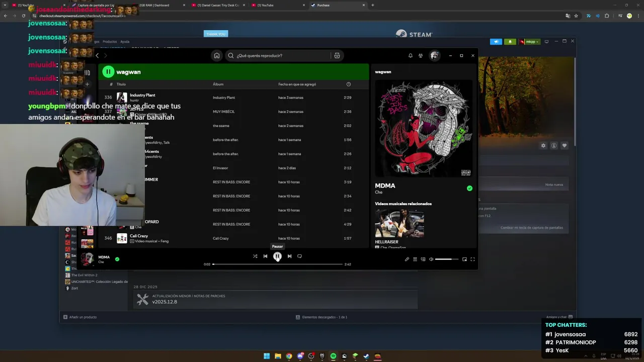
Task: Click the Steam game info icon
Action: (554, 146)
